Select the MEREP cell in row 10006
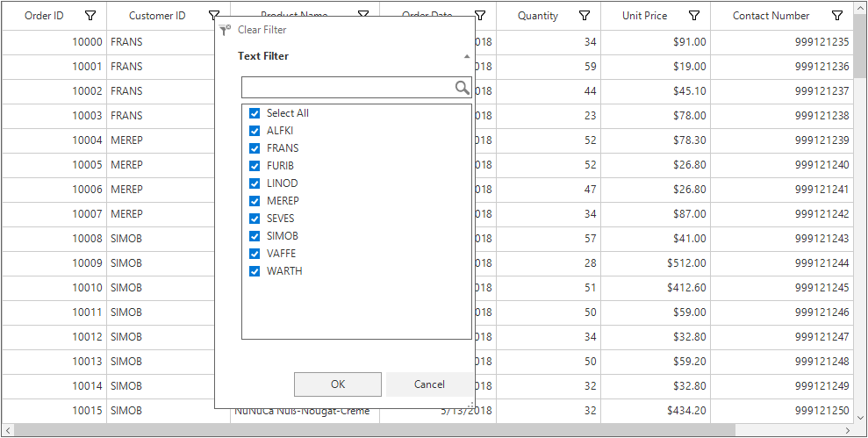868x438 pixels. coord(161,190)
